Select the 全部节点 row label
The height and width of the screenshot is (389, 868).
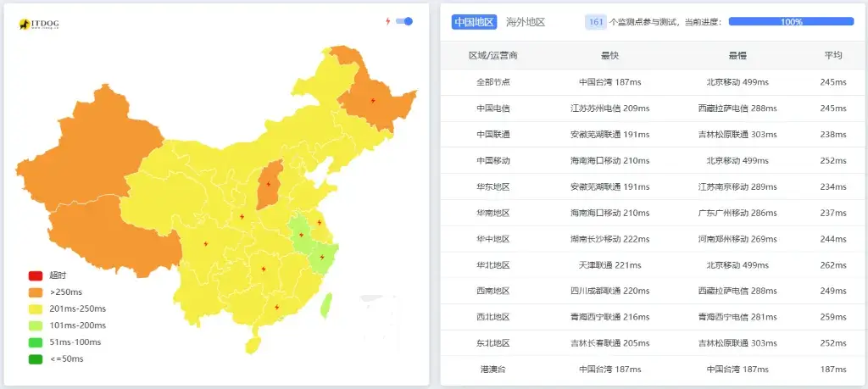click(493, 82)
